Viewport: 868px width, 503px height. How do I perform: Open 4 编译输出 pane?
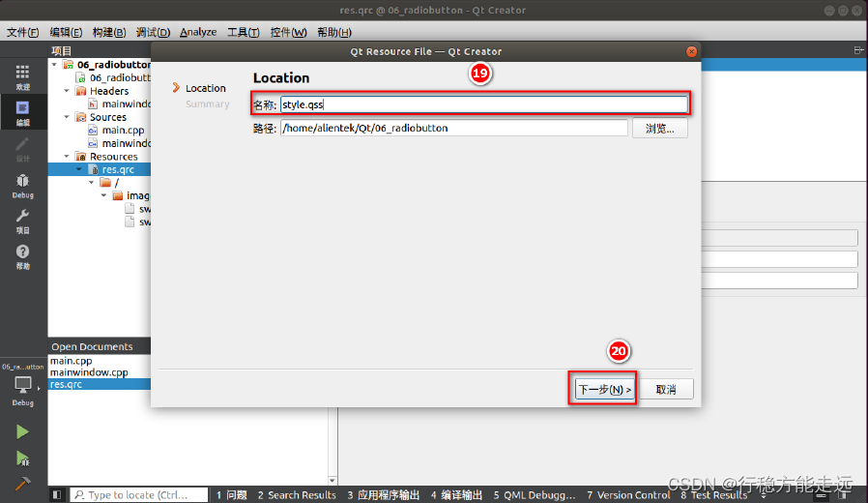click(456, 494)
